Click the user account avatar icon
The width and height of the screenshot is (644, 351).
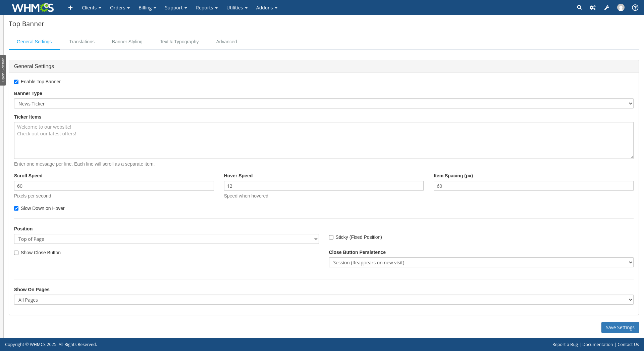(x=621, y=7)
